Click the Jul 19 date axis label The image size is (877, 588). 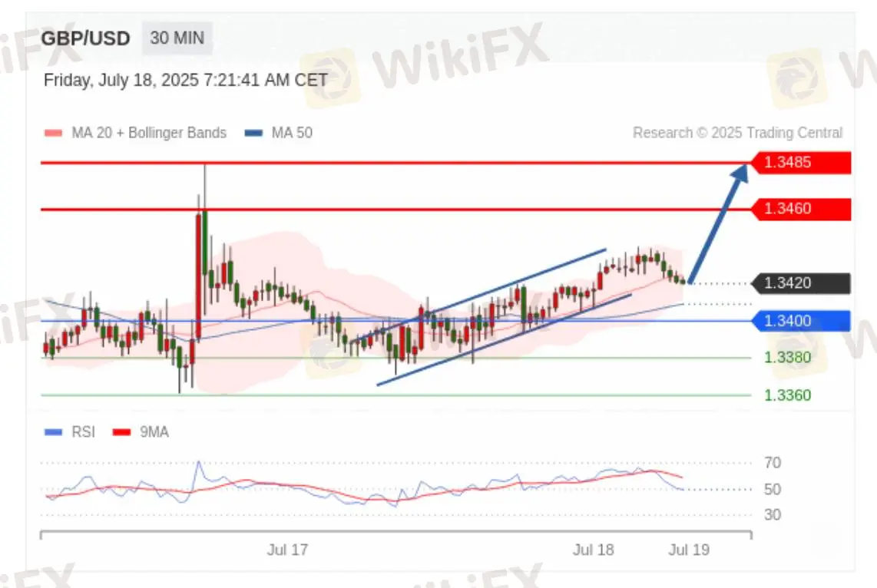click(689, 550)
